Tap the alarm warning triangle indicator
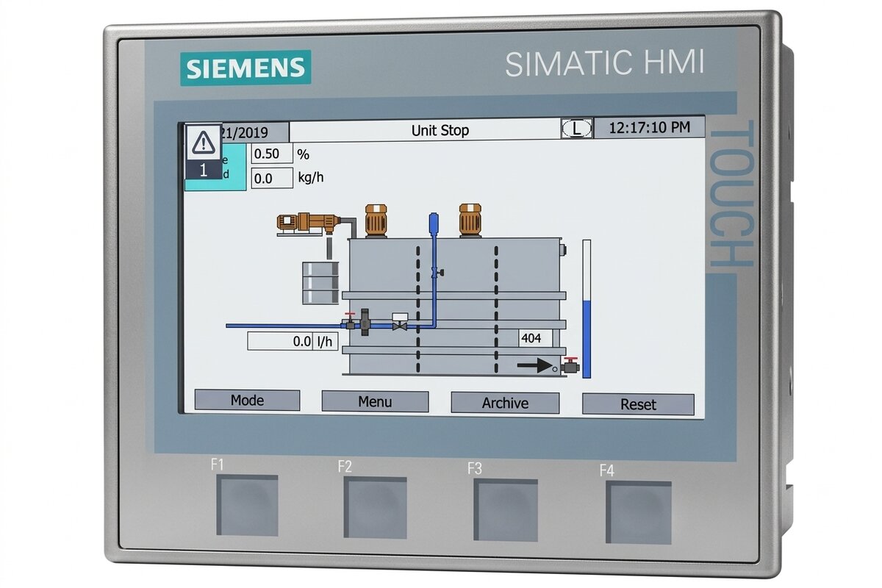 pos(203,142)
